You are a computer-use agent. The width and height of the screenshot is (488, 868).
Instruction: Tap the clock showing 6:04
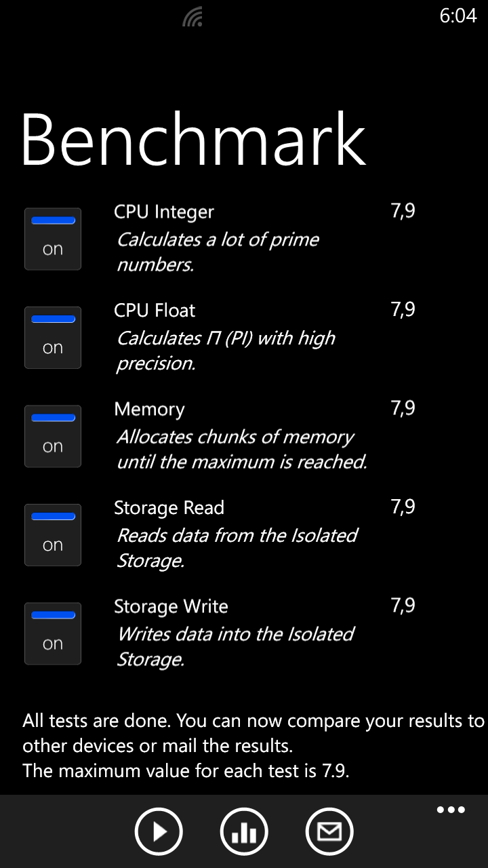pos(458,16)
